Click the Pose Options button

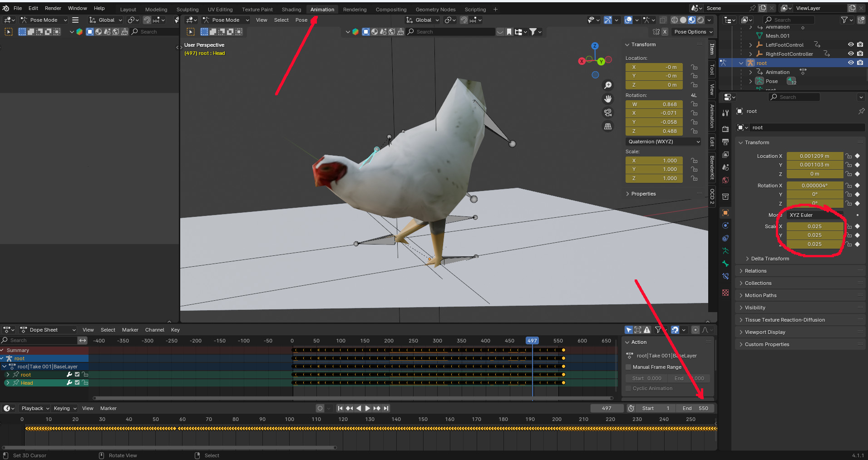pos(693,32)
